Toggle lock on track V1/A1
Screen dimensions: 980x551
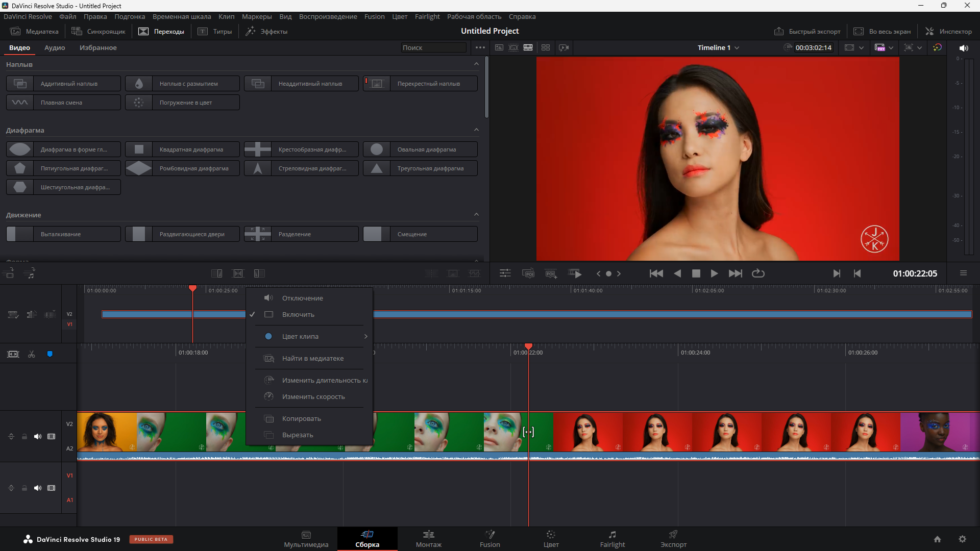tap(24, 488)
